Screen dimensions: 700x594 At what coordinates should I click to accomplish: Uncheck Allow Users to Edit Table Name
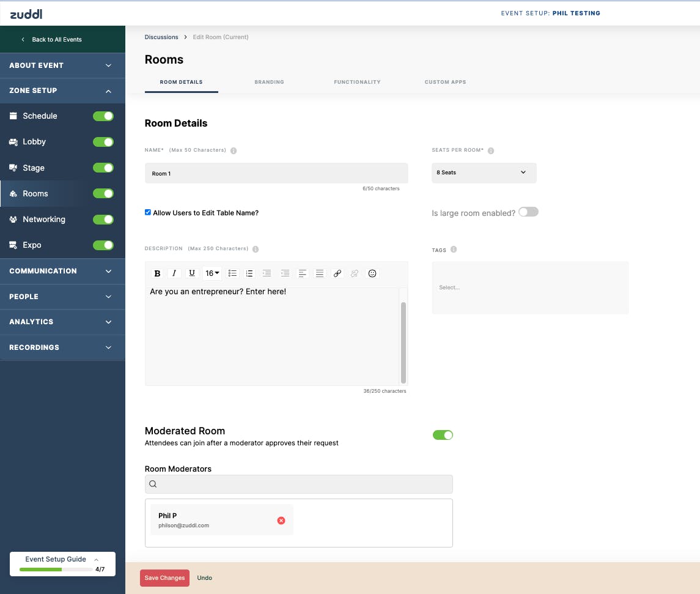coord(148,212)
